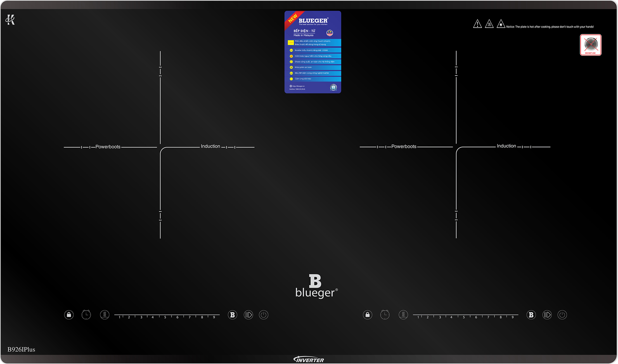This screenshot has width=618, height=364.
Task: Click the red DO NOT USE sticker
Action: point(591,45)
